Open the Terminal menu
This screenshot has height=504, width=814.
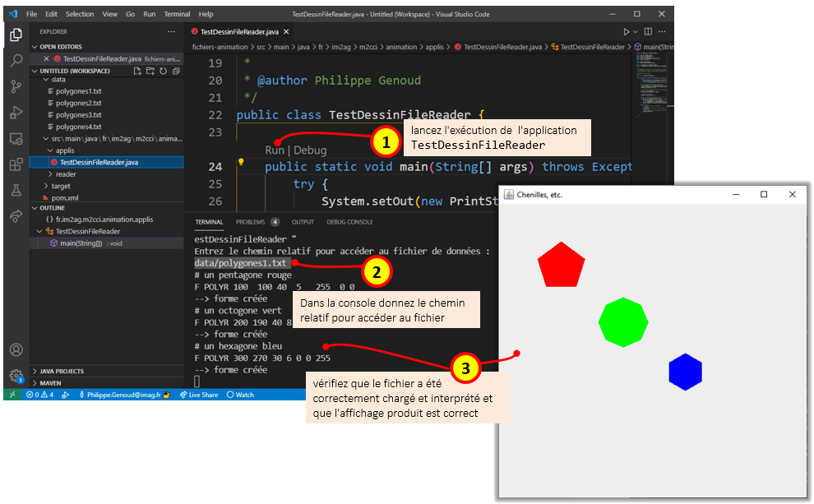point(177,14)
